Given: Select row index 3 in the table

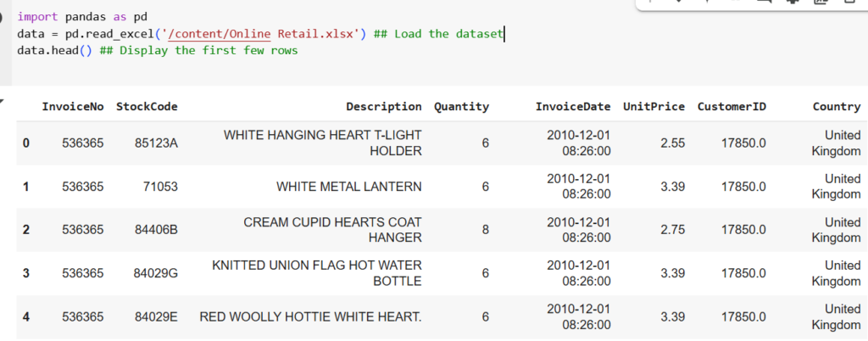Looking at the screenshot, I should click(26, 273).
